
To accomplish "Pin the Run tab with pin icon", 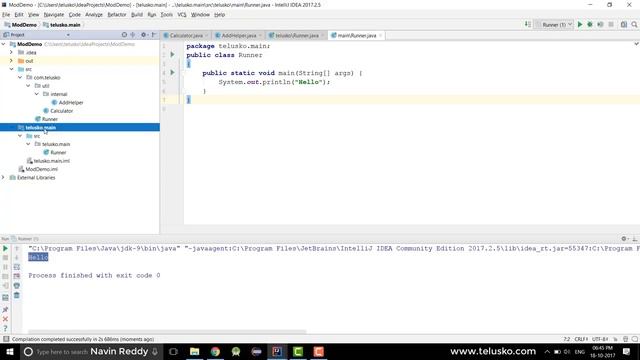I will point(5,309).
